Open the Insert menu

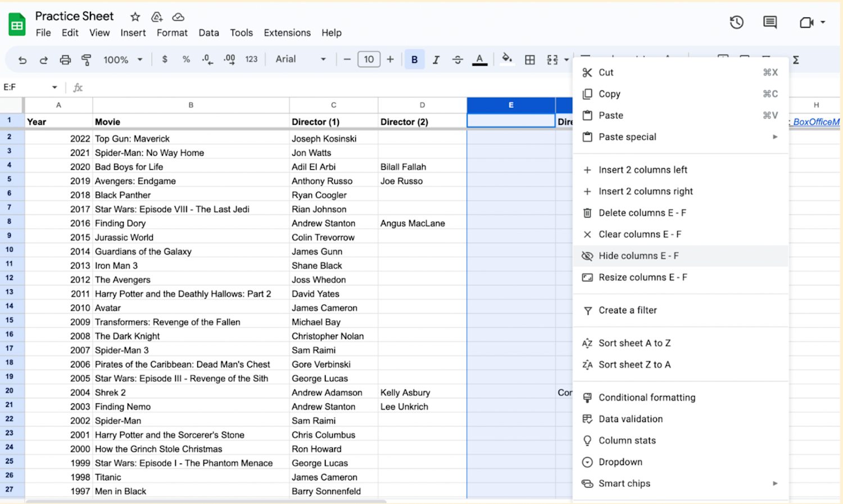pyautogui.click(x=133, y=33)
